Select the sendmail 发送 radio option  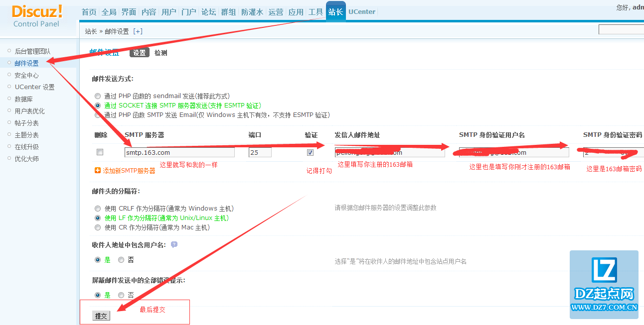coord(98,96)
